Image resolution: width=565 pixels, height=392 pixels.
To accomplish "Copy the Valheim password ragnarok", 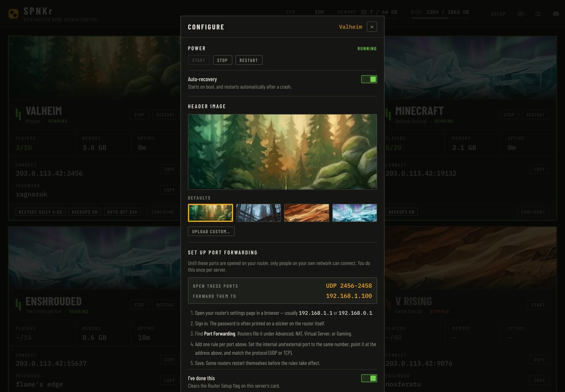I will tap(169, 190).
